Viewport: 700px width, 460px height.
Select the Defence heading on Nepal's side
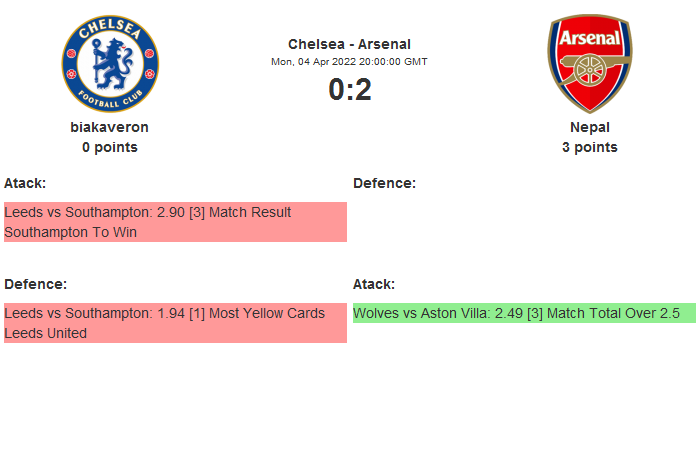pos(384,183)
